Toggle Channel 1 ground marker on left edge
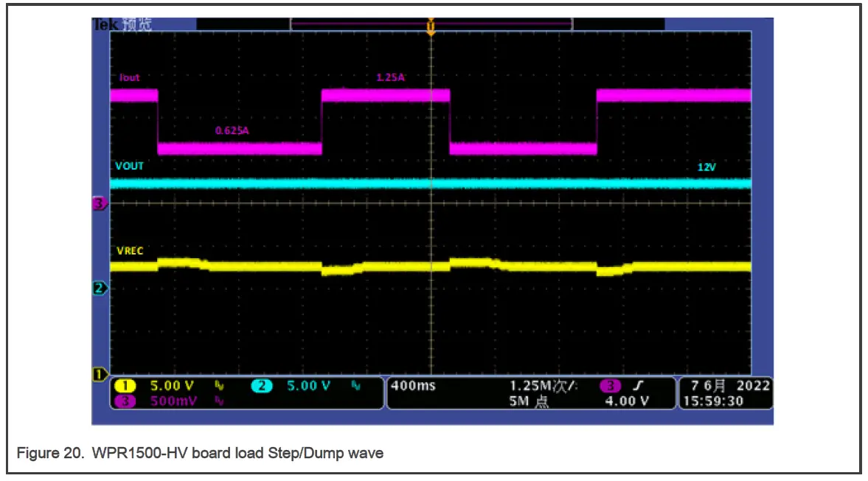Viewport: 868px width, 481px height. click(x=98, y=375)
